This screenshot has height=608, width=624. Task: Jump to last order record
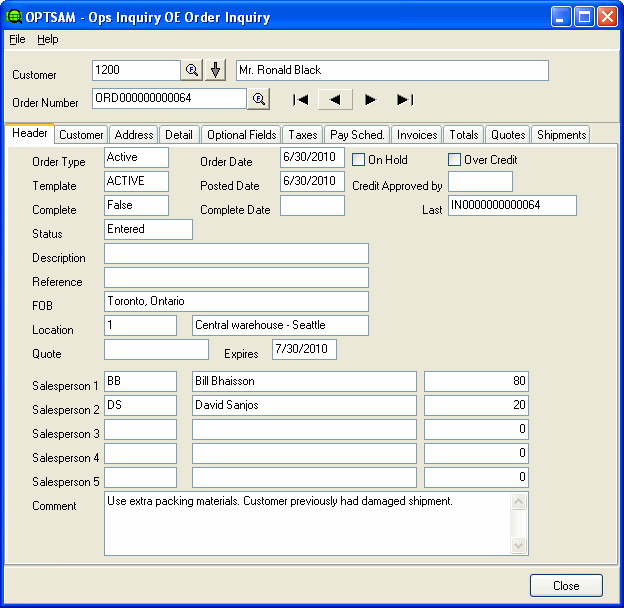[404, 99]
